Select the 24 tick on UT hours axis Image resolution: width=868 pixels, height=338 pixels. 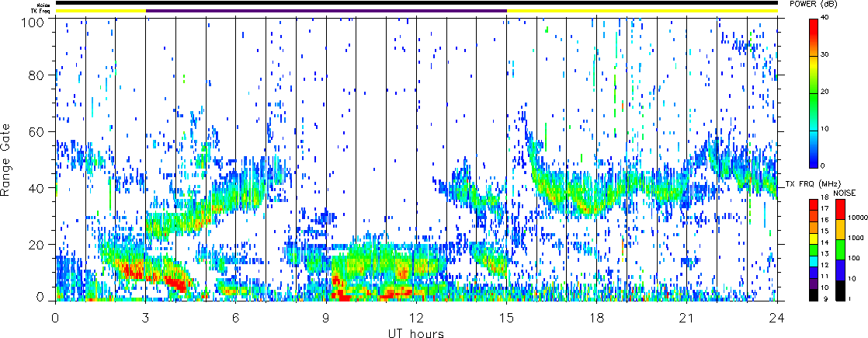777,318
